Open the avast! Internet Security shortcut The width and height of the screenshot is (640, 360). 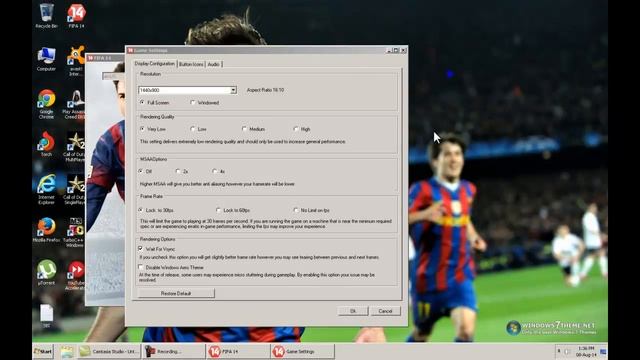[76, 61]
